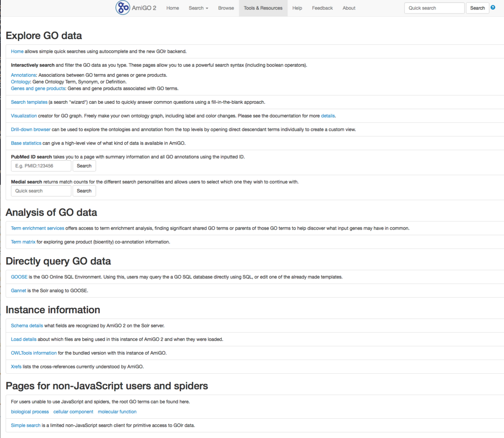The width and height of the screenshot is (504, 438).
Task: Click Search button beside PubMed ID field
Action: point(84,166)
